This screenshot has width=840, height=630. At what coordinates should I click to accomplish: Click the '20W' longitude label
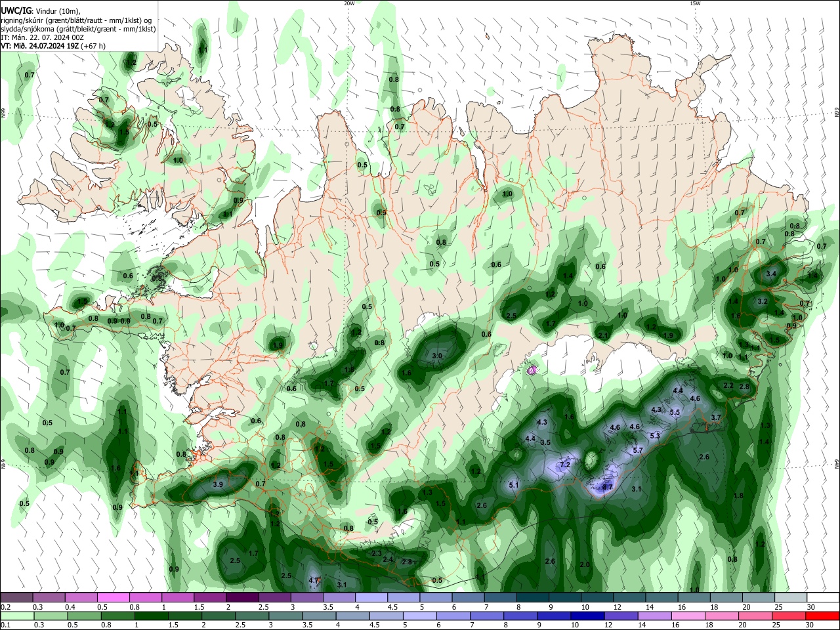click(x=349, y=3)
